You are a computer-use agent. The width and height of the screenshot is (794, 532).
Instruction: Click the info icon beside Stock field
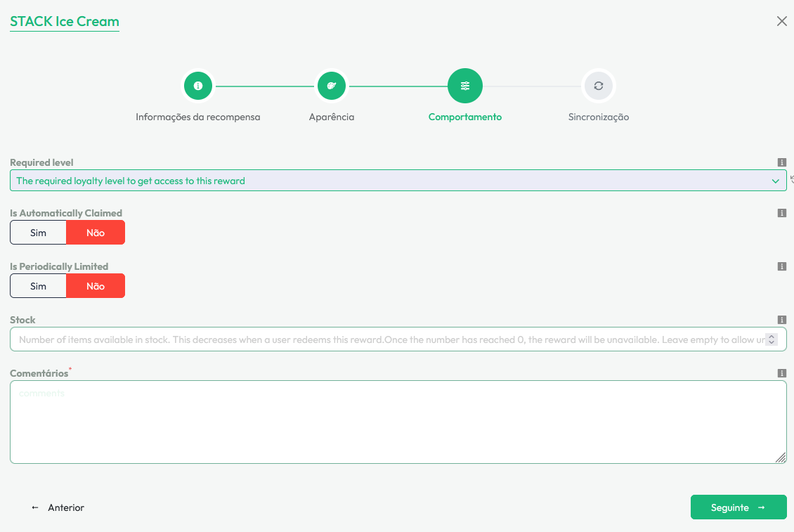[781, 320]
